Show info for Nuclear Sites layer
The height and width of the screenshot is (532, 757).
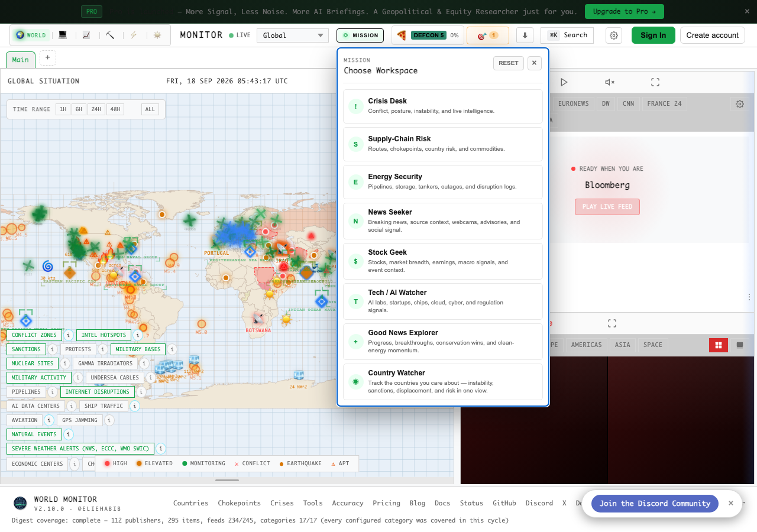click(65, 364)
